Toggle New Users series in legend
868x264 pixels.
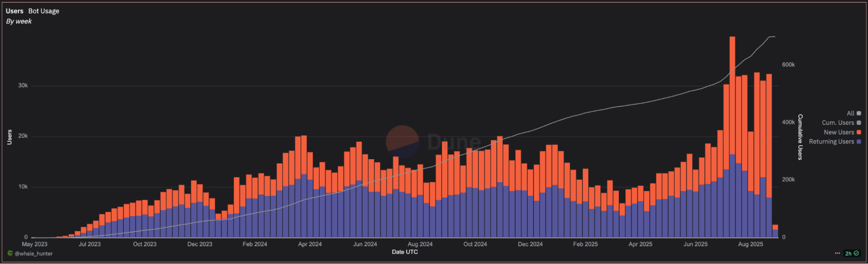coord(842,132)
